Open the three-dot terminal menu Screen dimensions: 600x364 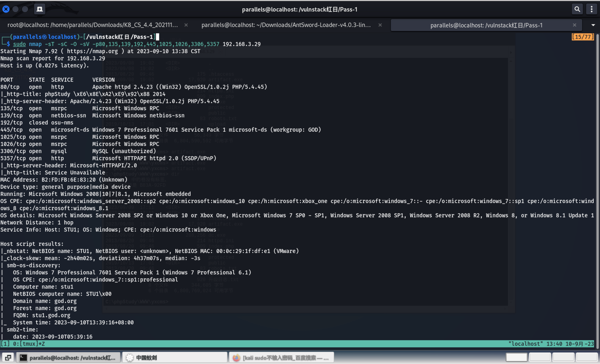tap(591, 9)
